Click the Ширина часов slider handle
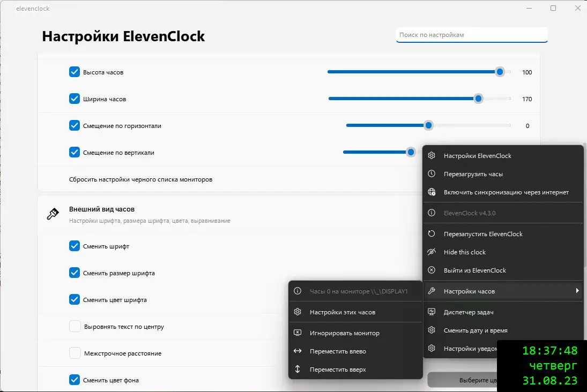The image size is (587, 392). point(478,99)
